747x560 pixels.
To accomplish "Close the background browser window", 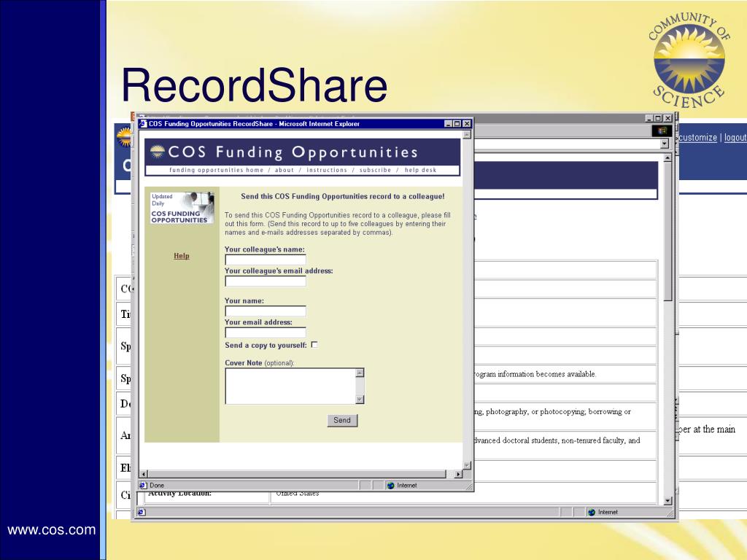I will point(668,118).
